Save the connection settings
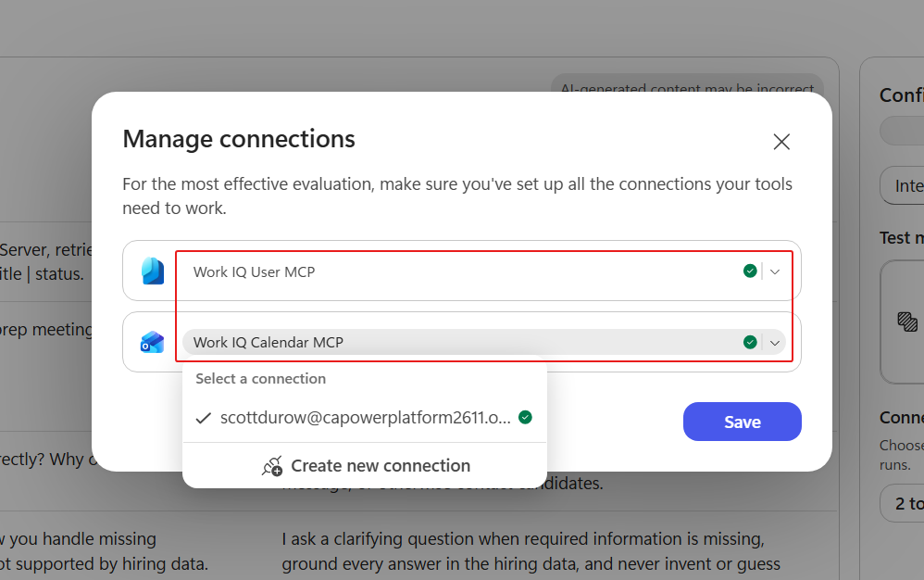The width and height of the screenshot is (924, 580). 742,422
